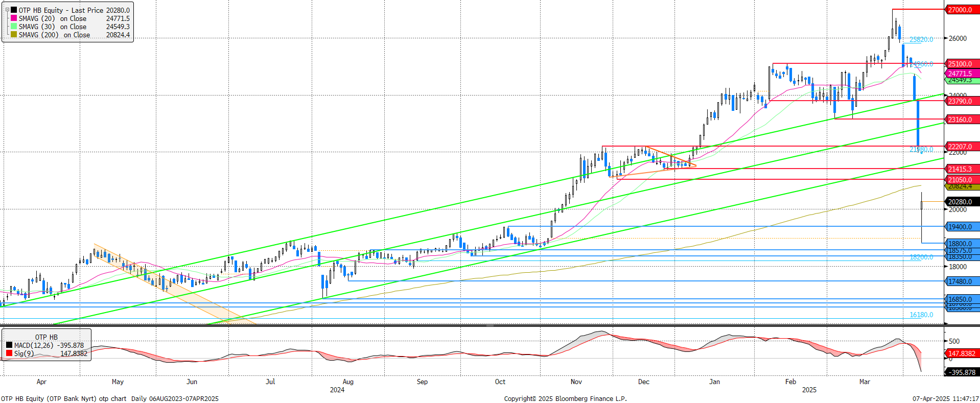This screenshot has width=980, height=403.
Task: Click the 18000 y-axis tick
Action: coord(958,267)
